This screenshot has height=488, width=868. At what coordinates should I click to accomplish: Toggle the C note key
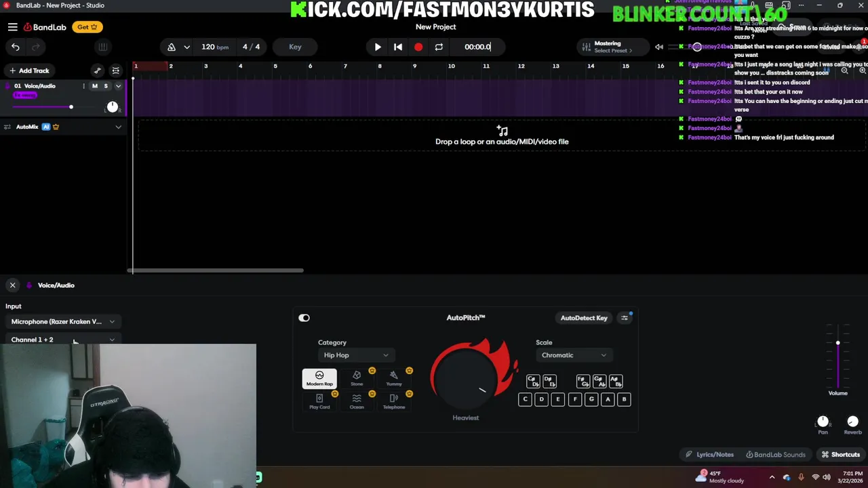tap(525, 399)
